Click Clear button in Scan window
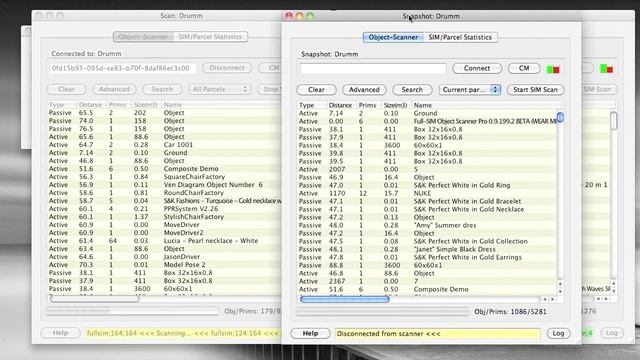 point(66,89)
